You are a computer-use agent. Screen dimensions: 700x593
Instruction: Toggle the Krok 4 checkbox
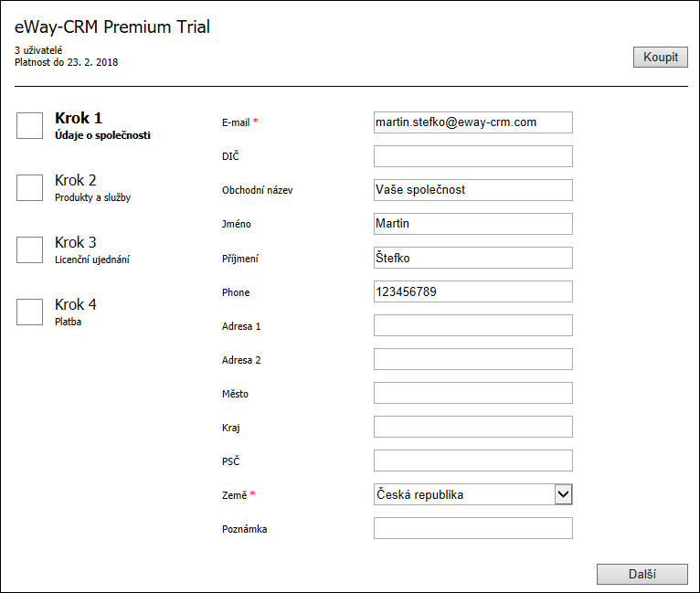click(29, 312)
